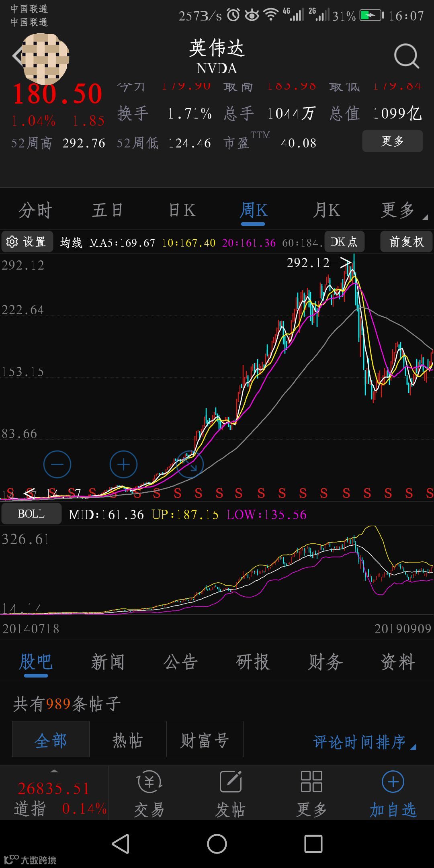Tap the 均线 MA5:169.67 label
The height and width of the screenshot is (868, 434).
click(x=107, y=243)
